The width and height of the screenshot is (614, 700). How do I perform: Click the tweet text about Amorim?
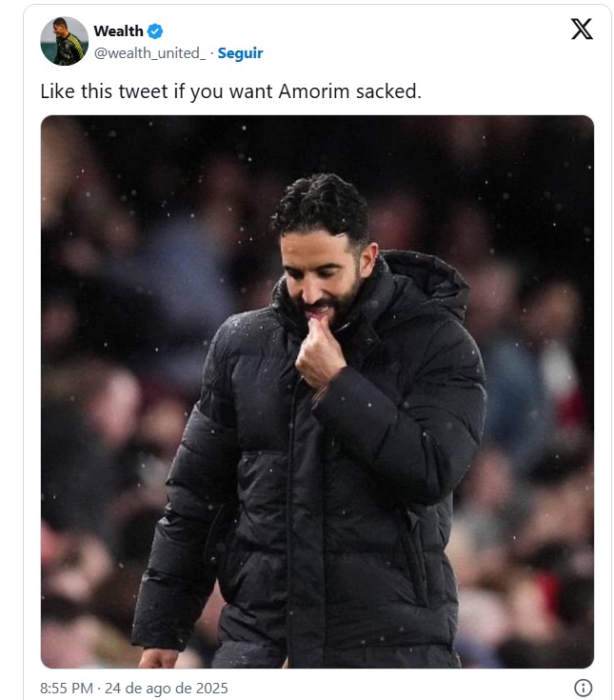pos(229,91)
